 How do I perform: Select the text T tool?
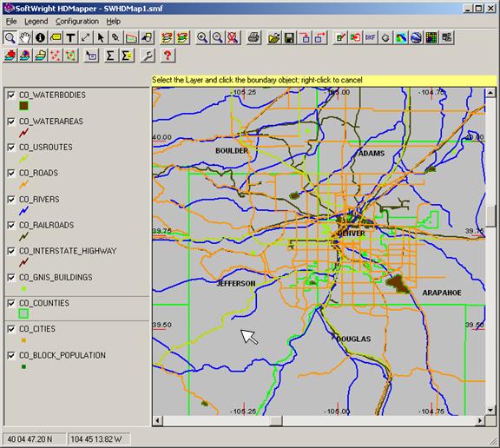click(x=70, y=37)
